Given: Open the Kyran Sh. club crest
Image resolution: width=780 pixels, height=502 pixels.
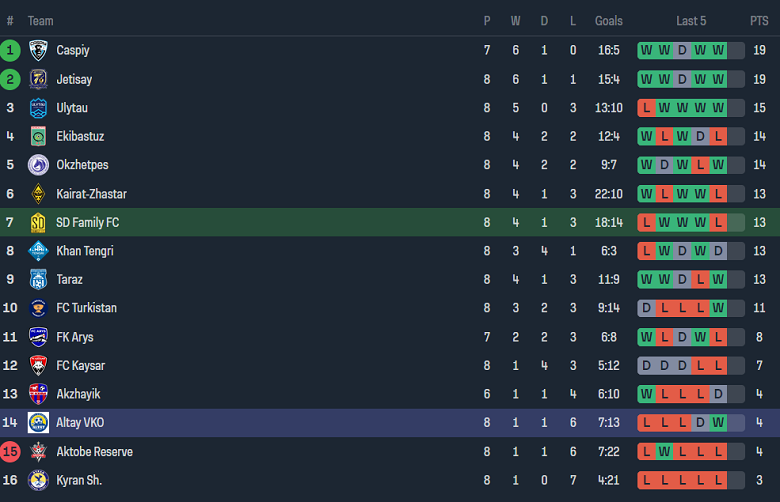Looking at the screenshot, I should pyautogui.click(x=38, y=481).
